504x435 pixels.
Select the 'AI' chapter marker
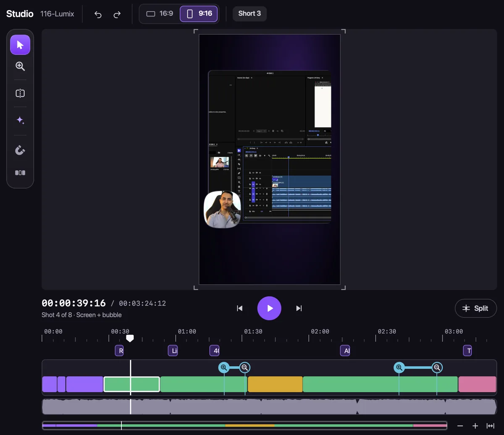click(345, 351)
